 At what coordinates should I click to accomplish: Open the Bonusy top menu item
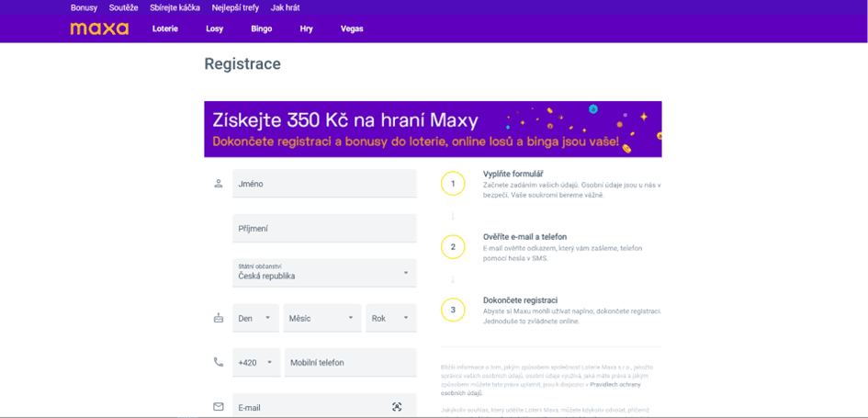[84, 7]
